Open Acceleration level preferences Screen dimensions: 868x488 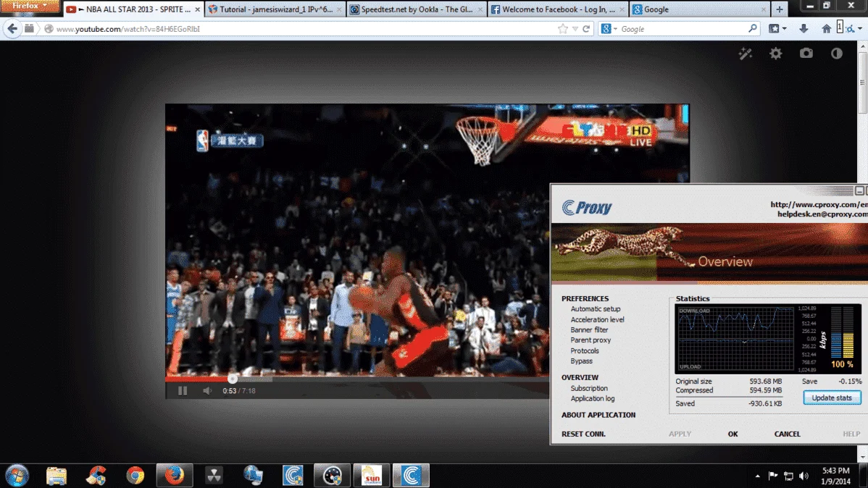pyautogui.click(x=597, y=319)
